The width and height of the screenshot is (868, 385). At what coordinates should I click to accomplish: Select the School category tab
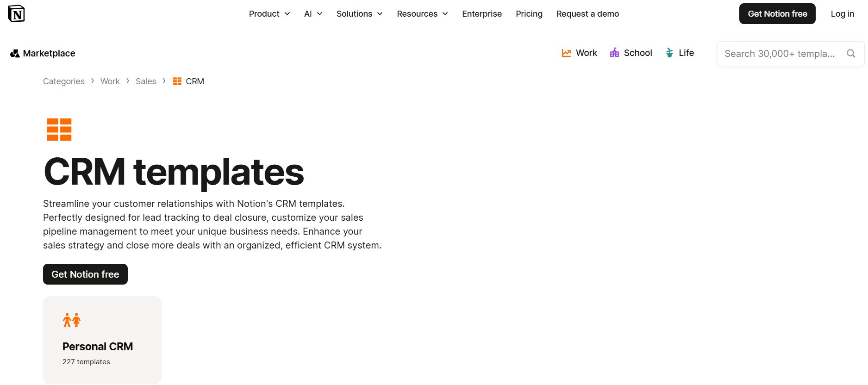pyautogui.click(x=631, y=53)
